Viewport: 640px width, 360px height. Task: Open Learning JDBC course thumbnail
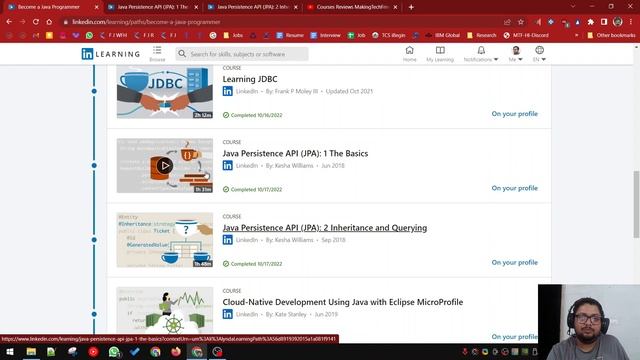(x=165, y=92)
